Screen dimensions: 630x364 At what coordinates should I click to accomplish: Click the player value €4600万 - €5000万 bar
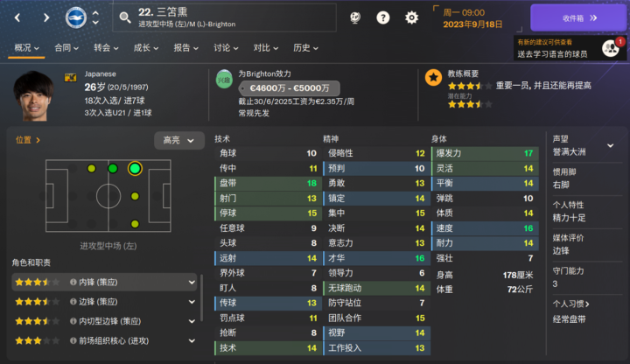(289, 88)
